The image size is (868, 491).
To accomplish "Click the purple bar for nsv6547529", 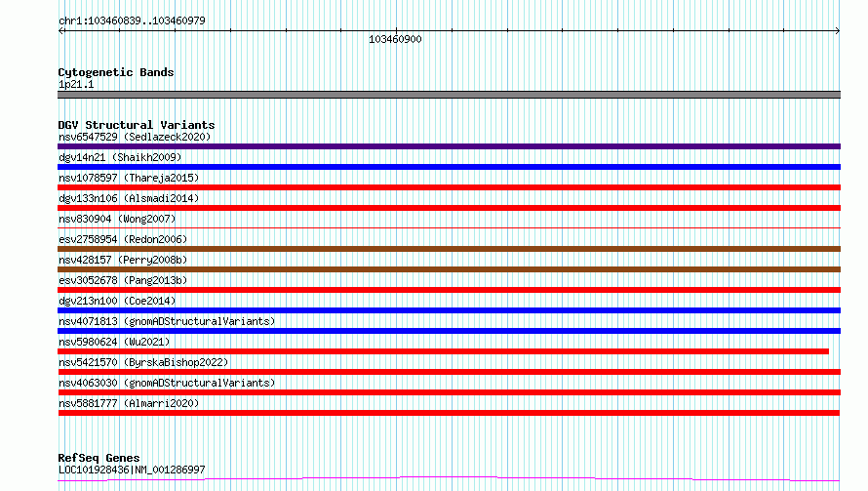I will 449,146.
